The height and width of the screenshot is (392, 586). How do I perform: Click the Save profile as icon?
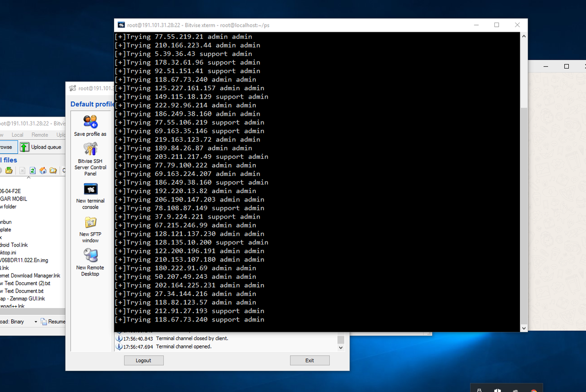coord(90,122)
